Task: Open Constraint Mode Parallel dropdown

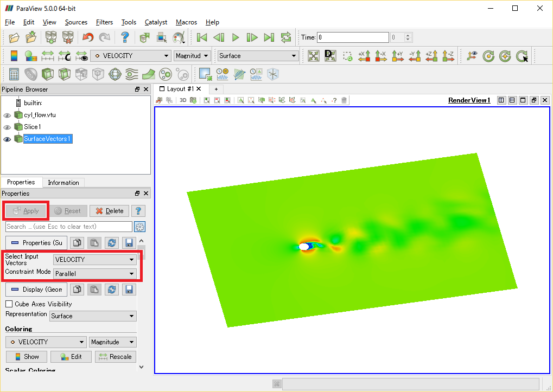Action: pos(95,274)
